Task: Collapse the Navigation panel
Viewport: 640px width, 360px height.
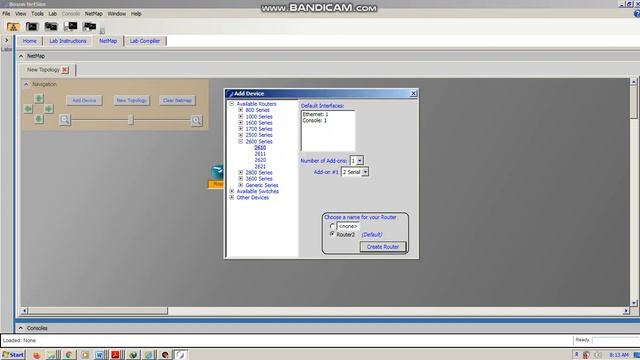Action: click(x=27, y=84)
